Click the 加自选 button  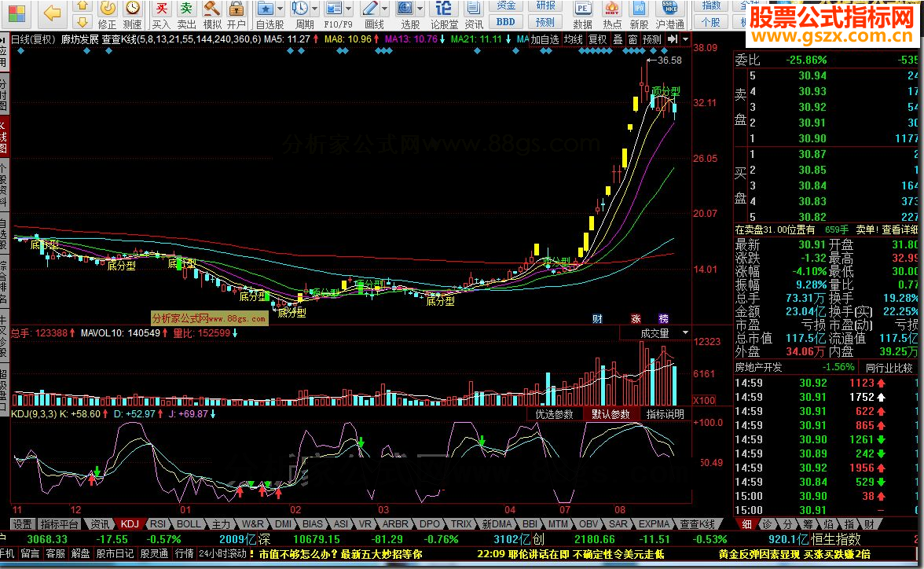coord(544,39)
